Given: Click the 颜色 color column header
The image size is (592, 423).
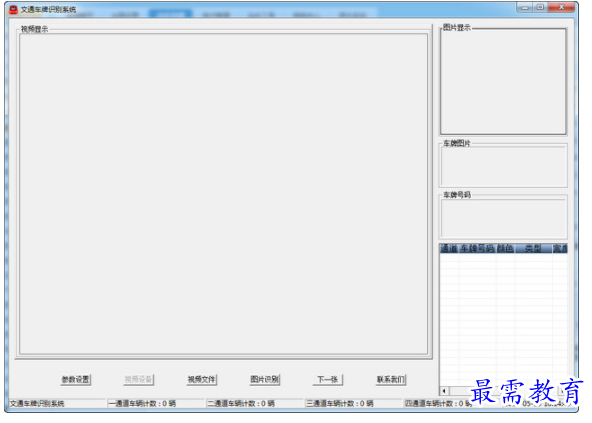Looking at the screenshot, I should coord(505,248).
